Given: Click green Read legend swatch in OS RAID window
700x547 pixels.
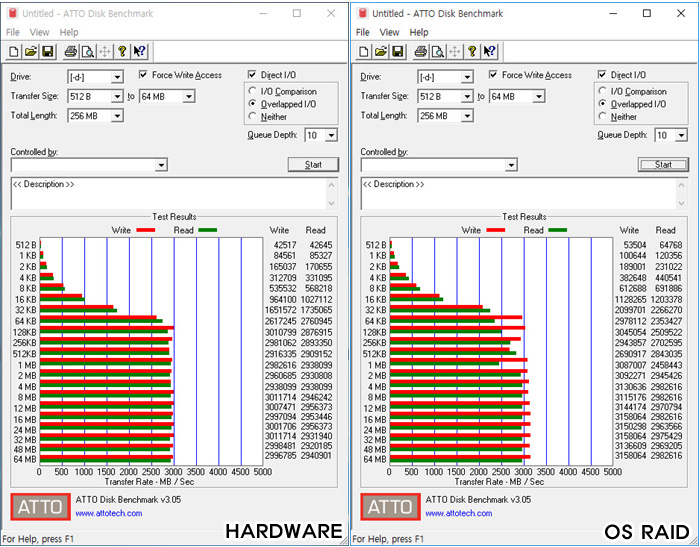Looking at the screenshot, I should (558, 230).
